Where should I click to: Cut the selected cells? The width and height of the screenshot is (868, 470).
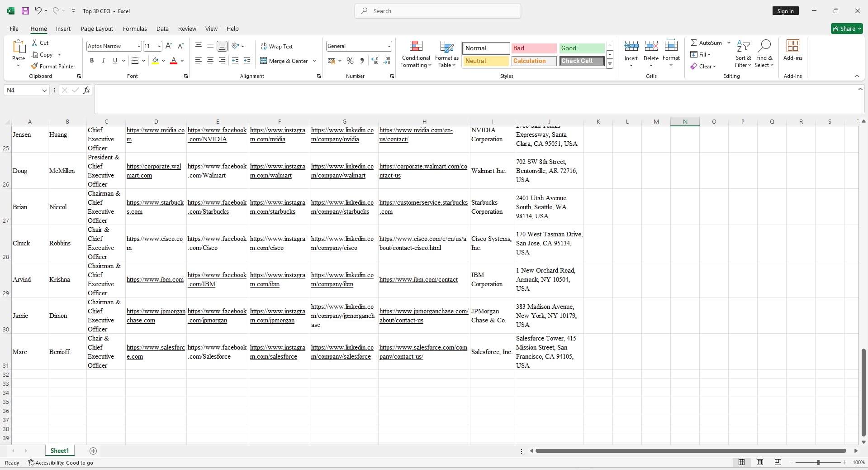tap(40, 43)
